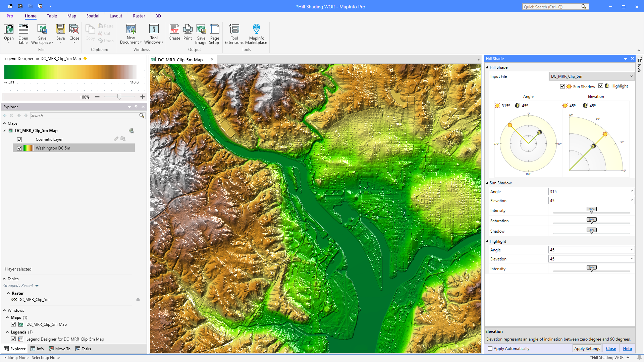Click the zoom-out minus in Legend Designer
Screen dimensions: 644x362
click(97, 97)
